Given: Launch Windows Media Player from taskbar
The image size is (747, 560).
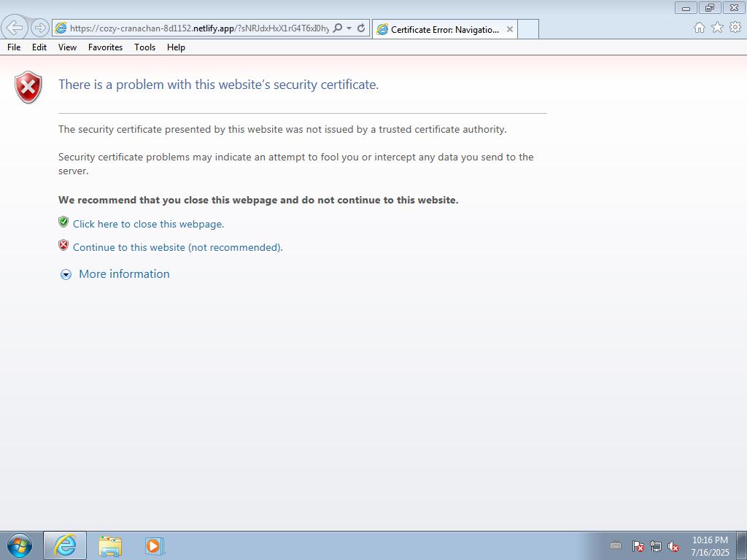Looking at the screenshot, I should tap(155, 545).
